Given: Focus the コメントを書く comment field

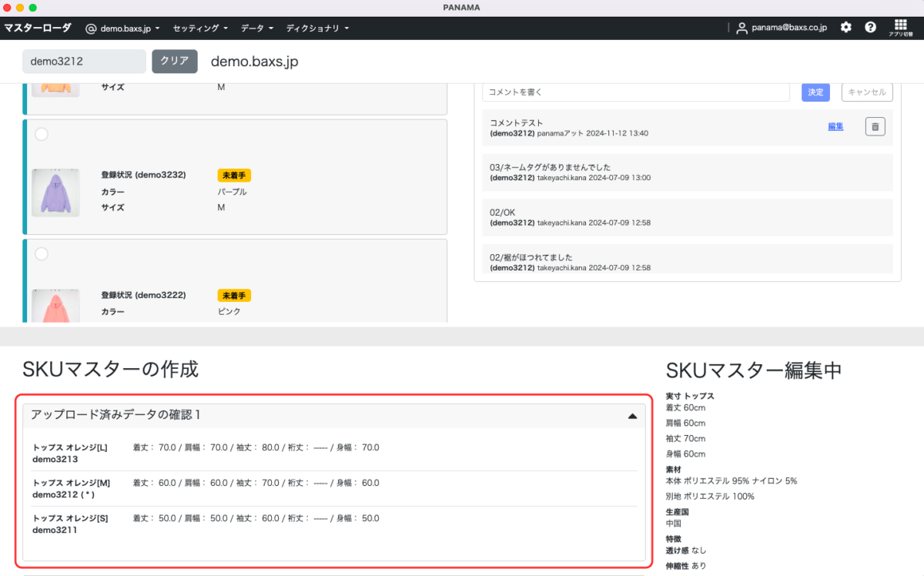Looking at the screenshot, I should [635, 92].
